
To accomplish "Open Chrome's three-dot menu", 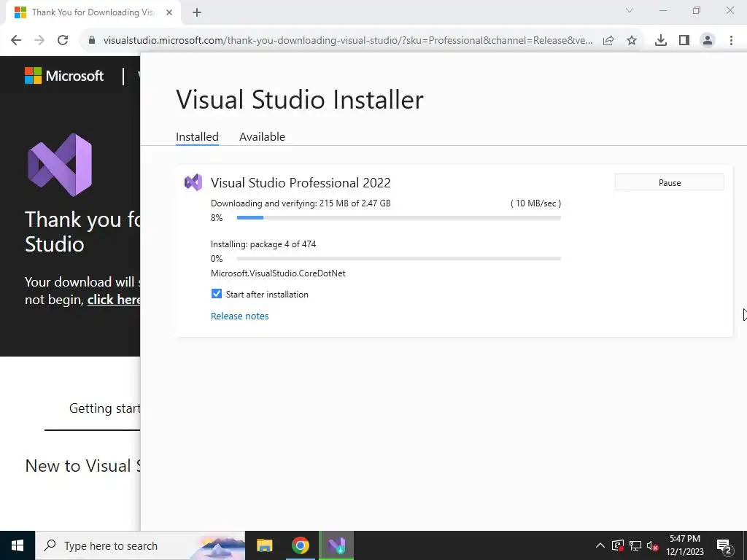I will pos(731,41).
